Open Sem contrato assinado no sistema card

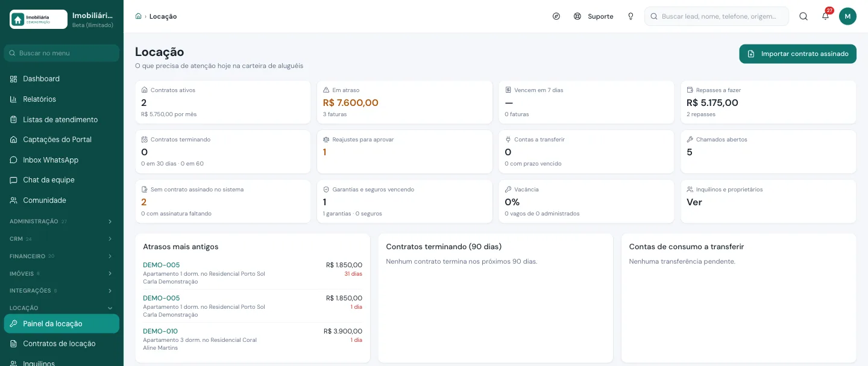click(x=223, y=202)
